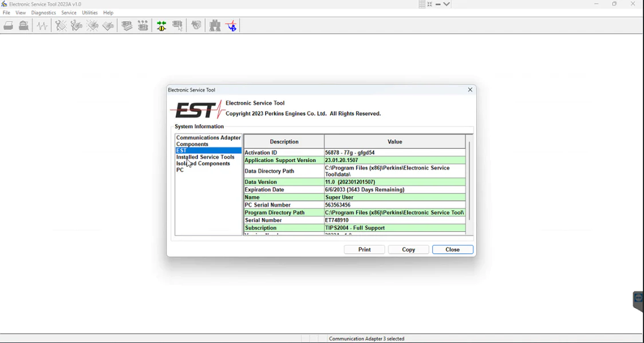
Task: Select Installed Service Tools list entry
Action: click(x=205, y=157)
